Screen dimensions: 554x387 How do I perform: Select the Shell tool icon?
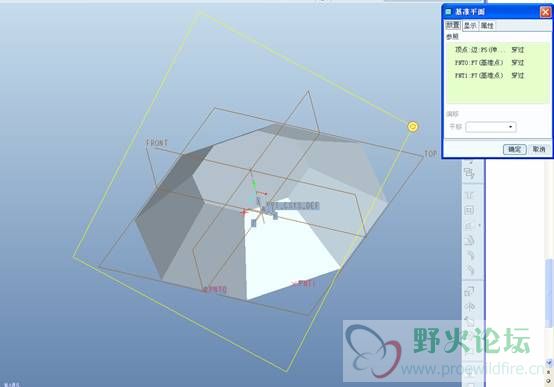469,211
